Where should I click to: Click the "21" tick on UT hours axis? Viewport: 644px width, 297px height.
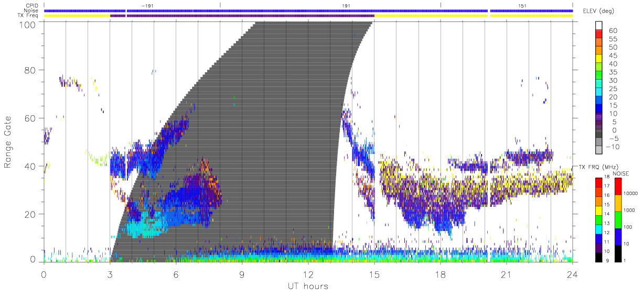pyautogui.click(x=507, y=274)
